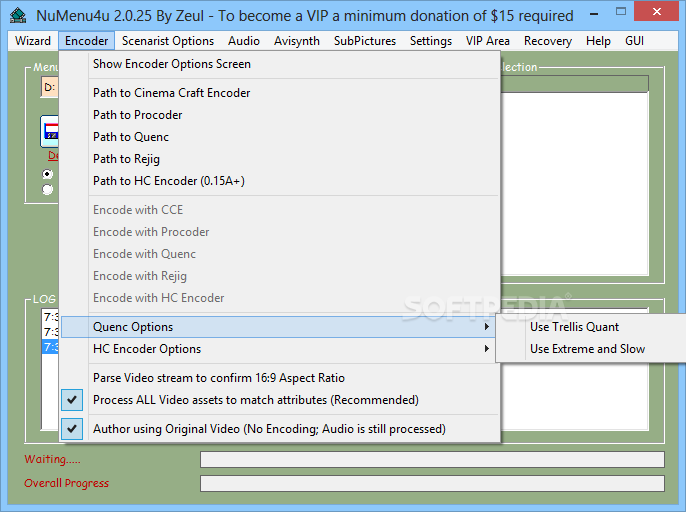Click disabled Encode with Rejig entry
Screen dimensions: 686x512
point(280,276)
